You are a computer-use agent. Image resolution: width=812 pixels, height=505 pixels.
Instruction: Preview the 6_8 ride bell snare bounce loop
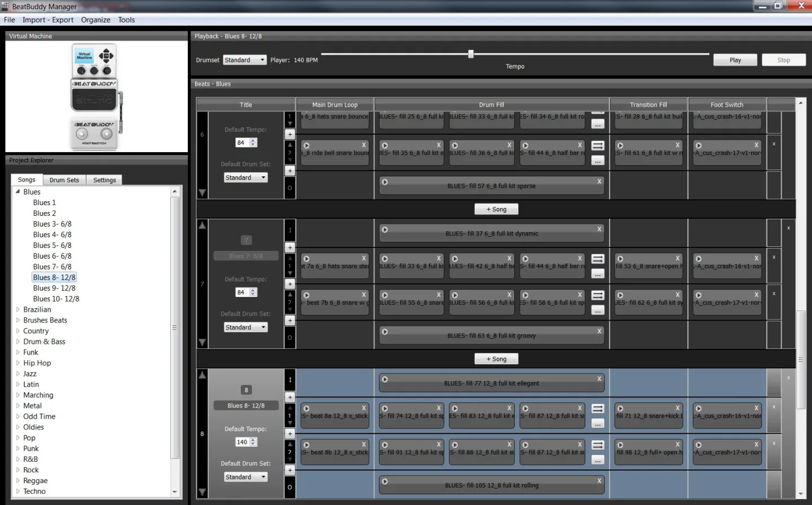[x=307, y=145]
